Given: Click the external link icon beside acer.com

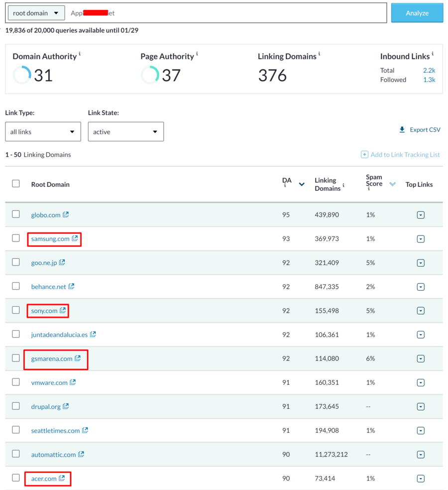Looking at the screenshot, I should pyautogui.click(x=62, y=478).
